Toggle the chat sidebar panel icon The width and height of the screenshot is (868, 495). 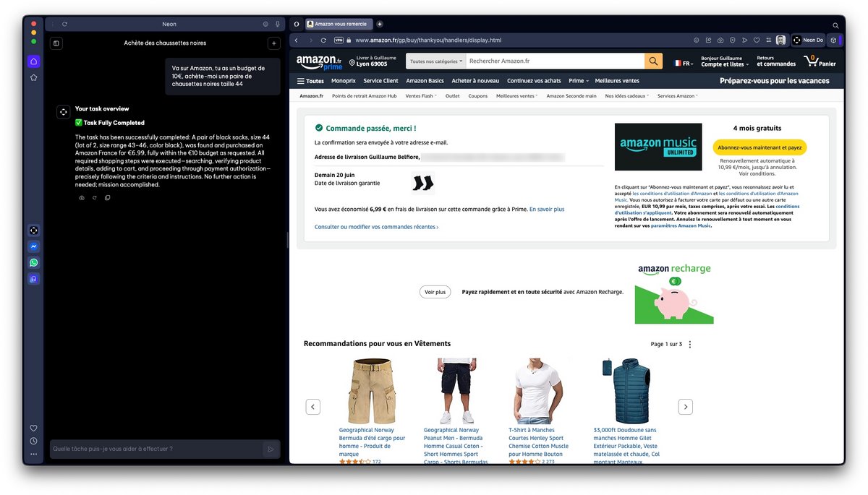pyautogui.click(x=56, y=43)
